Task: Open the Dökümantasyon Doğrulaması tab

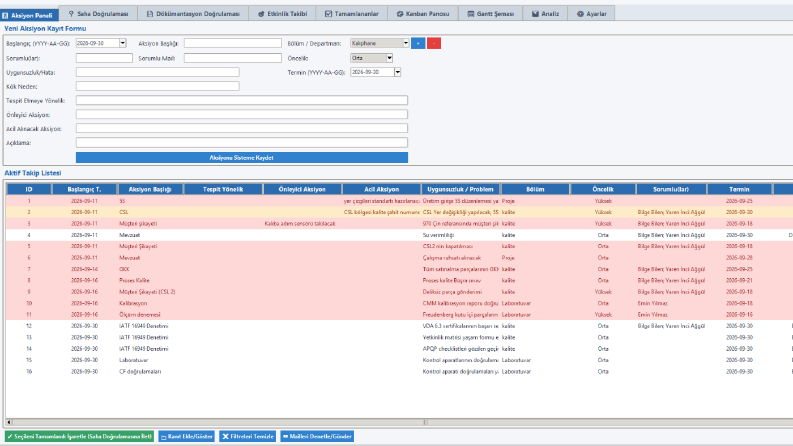Action: click(193, 14)
